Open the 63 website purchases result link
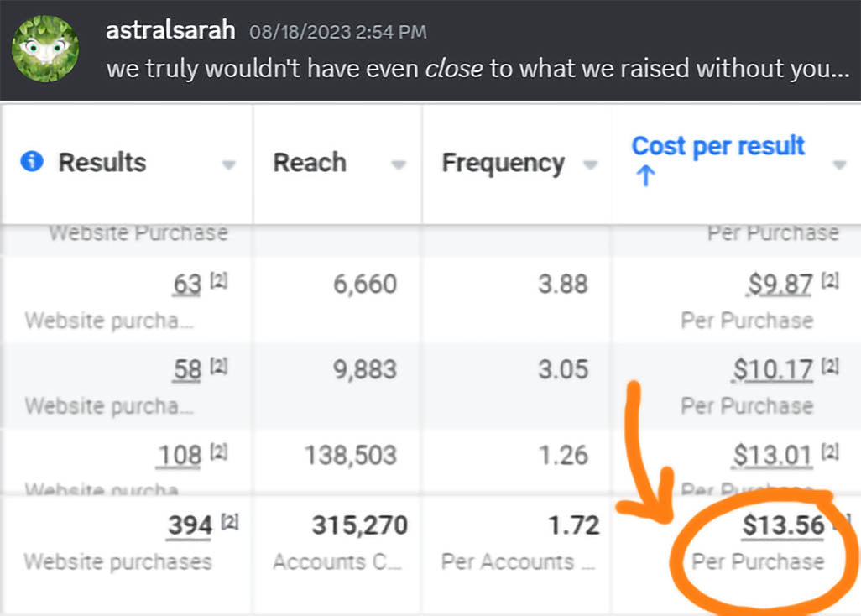Viewport: 861px width, 616px height. point(186,285)
